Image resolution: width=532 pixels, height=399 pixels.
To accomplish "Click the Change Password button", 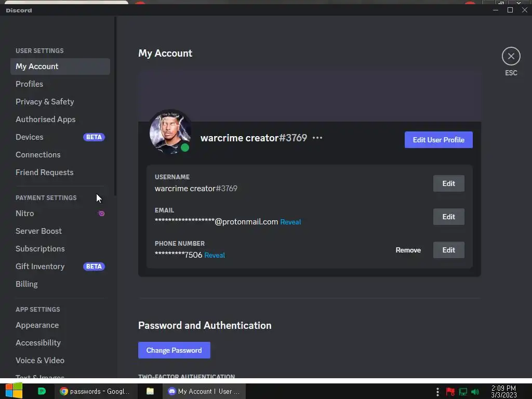I will point(174,350).
